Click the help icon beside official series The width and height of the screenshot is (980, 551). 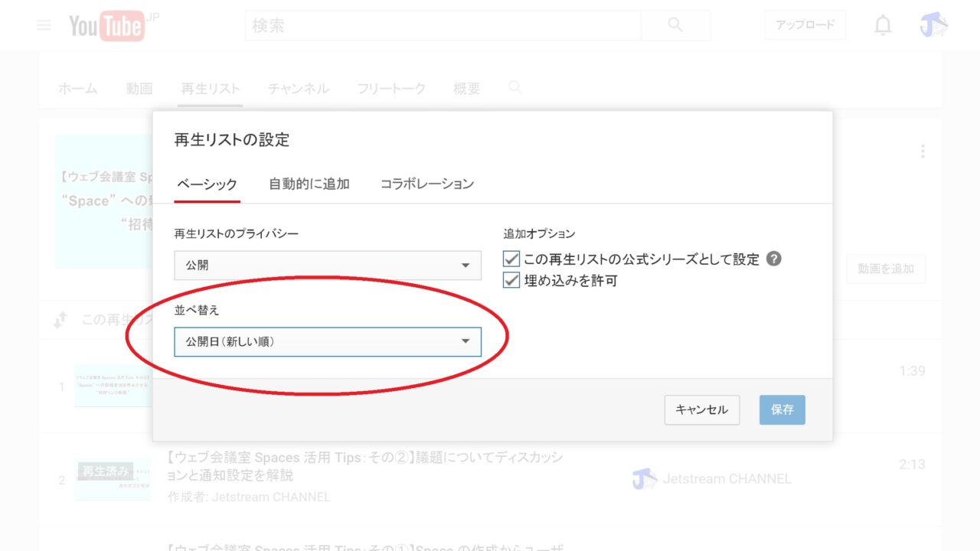tap(774, 259)
